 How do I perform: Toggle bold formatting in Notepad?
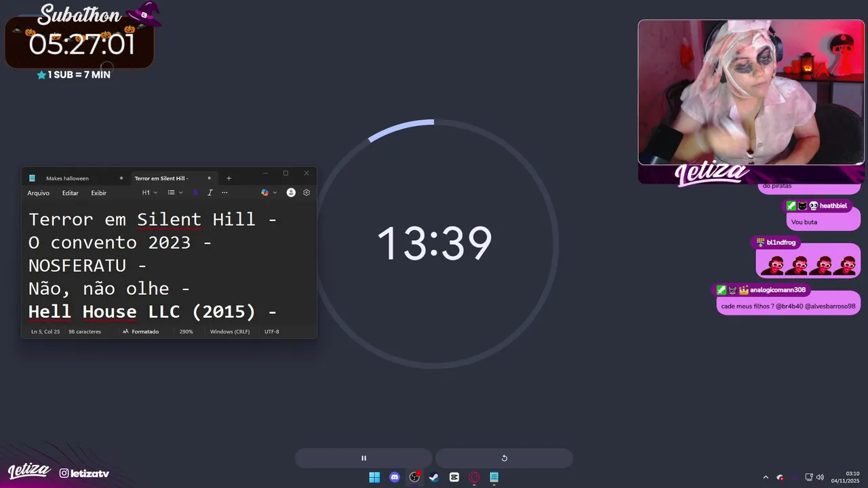tap(195, 192)
